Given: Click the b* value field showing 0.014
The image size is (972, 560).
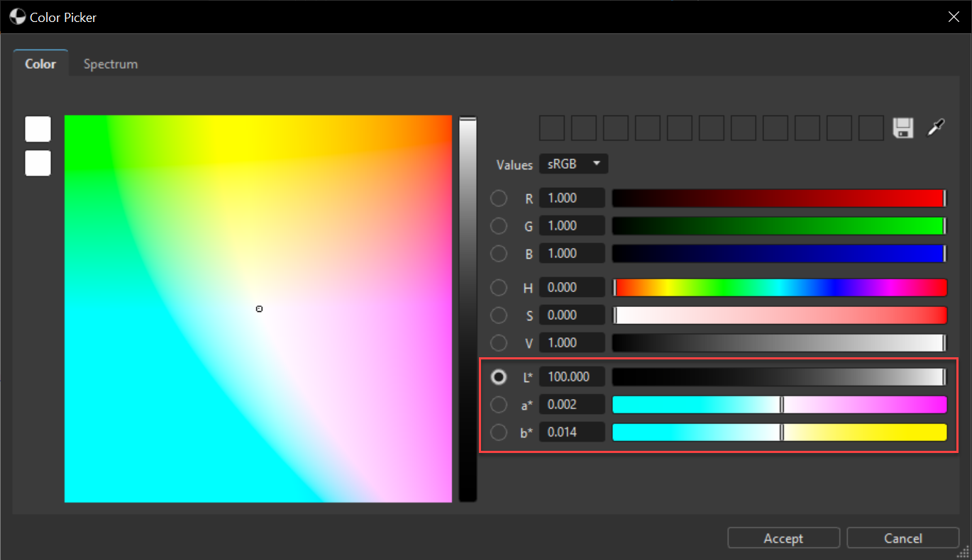Looking at the screenshot, I should (x=572, y=432).
